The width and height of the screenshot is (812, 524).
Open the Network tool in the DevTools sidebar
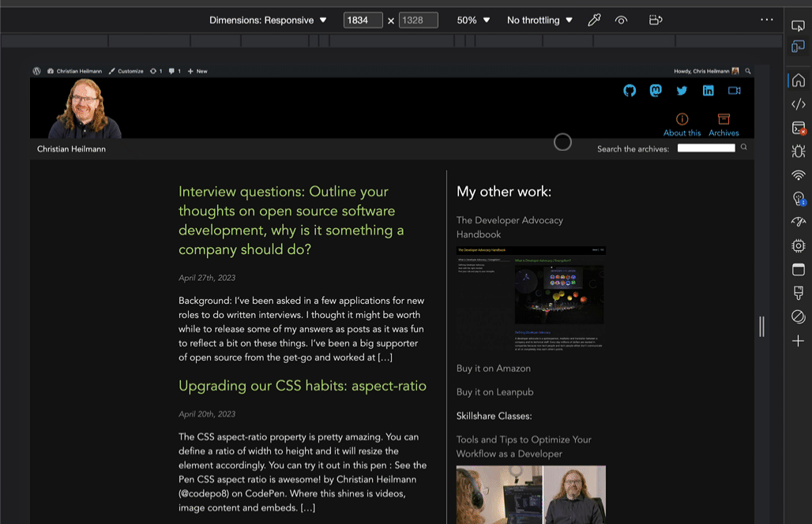(x=798, y=174)
